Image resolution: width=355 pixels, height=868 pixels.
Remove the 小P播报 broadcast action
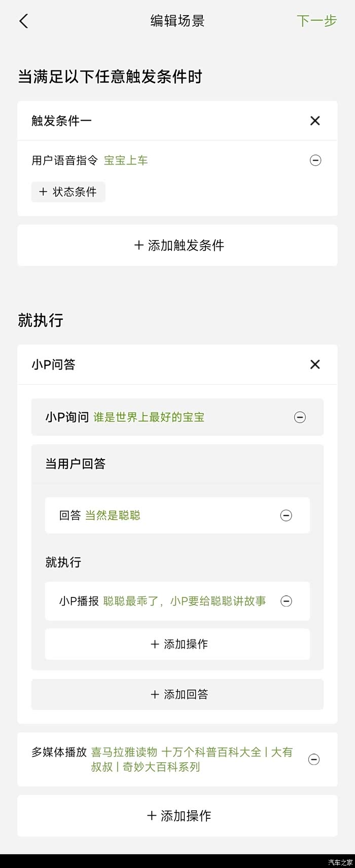287,601
